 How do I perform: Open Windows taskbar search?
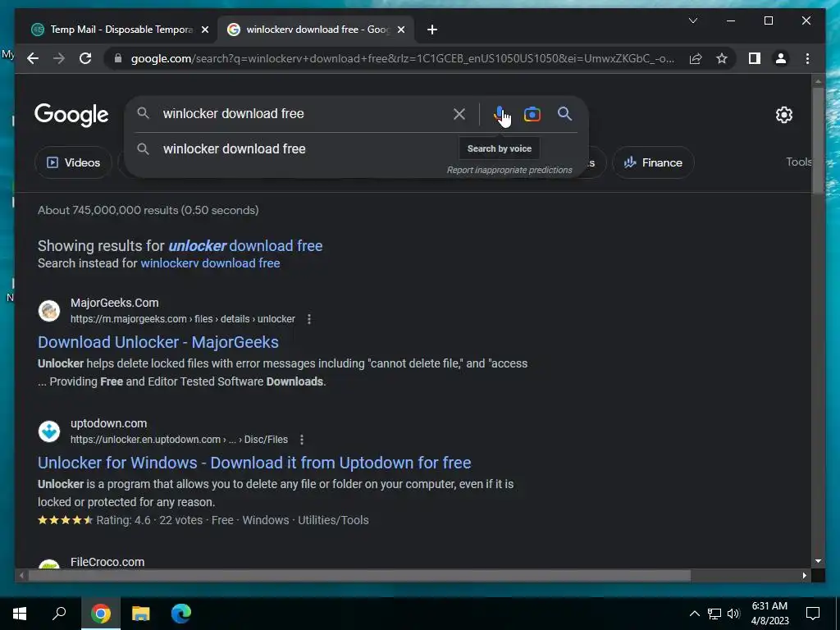pyautogui.click(x=59, y=614)
